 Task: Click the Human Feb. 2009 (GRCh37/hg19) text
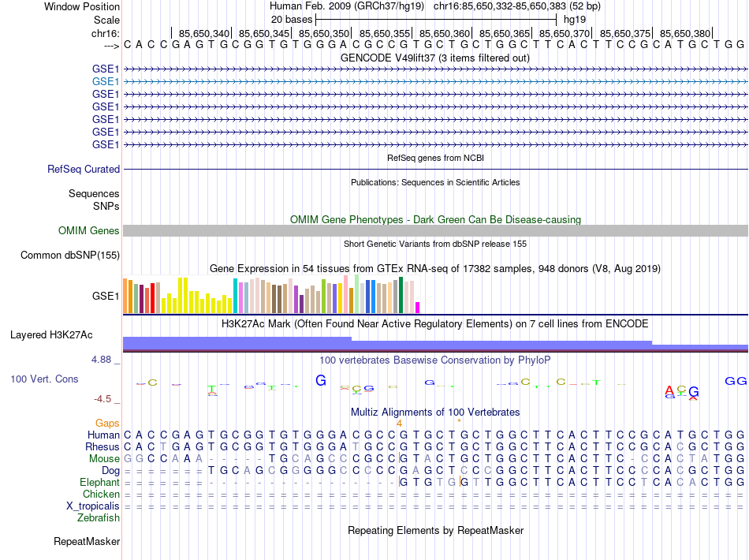347,6
